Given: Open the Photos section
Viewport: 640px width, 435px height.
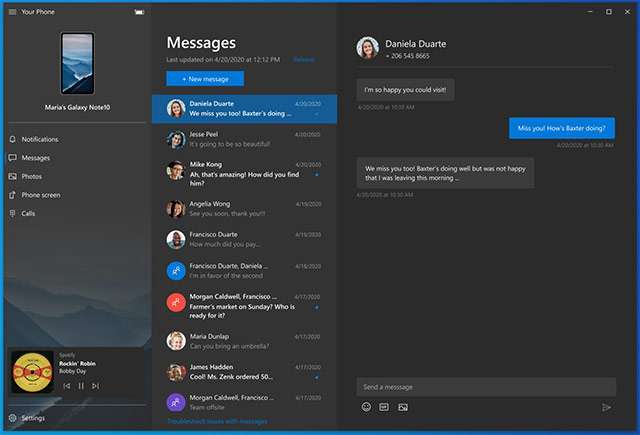Looking at the screenshot, I should click(77, 176).
